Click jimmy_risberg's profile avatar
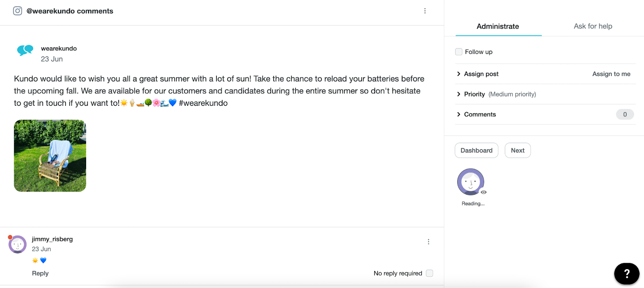The width and height of the screenshot is (644, 288). tap(18, 244)
